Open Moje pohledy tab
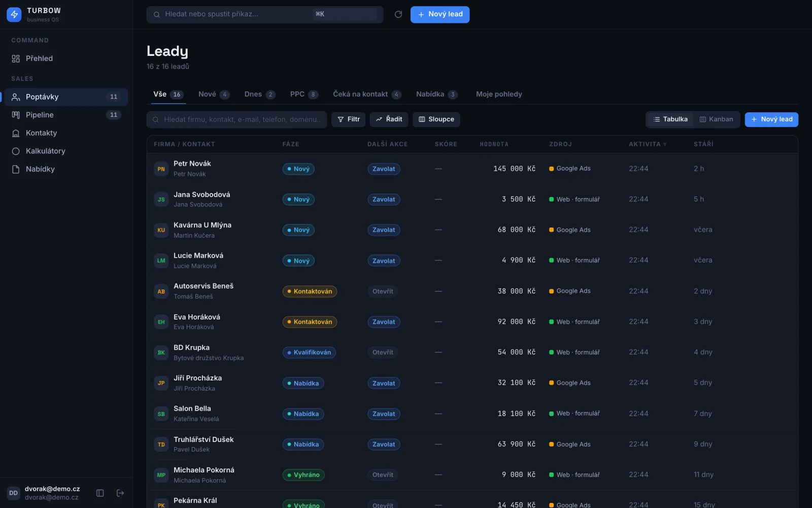Screen dimensions: 812x508 point(499,94)
